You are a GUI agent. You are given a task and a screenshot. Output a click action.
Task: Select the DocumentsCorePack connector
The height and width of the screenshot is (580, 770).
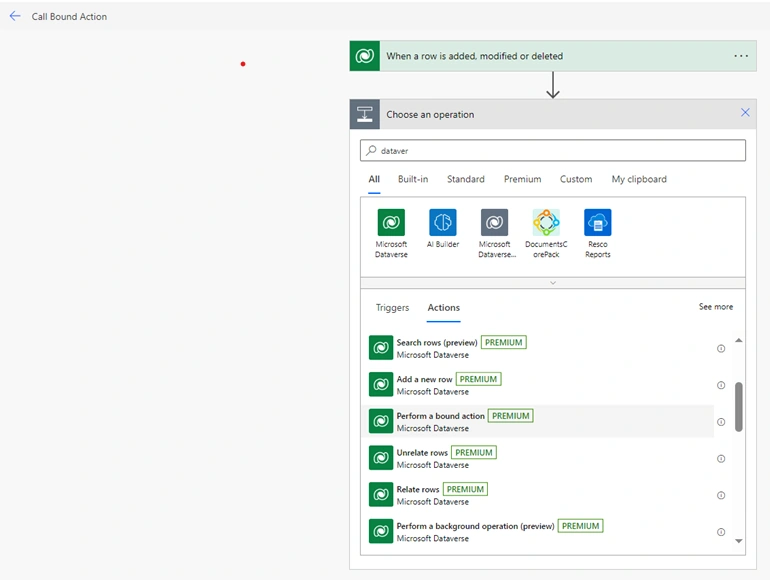pos(546,233)
